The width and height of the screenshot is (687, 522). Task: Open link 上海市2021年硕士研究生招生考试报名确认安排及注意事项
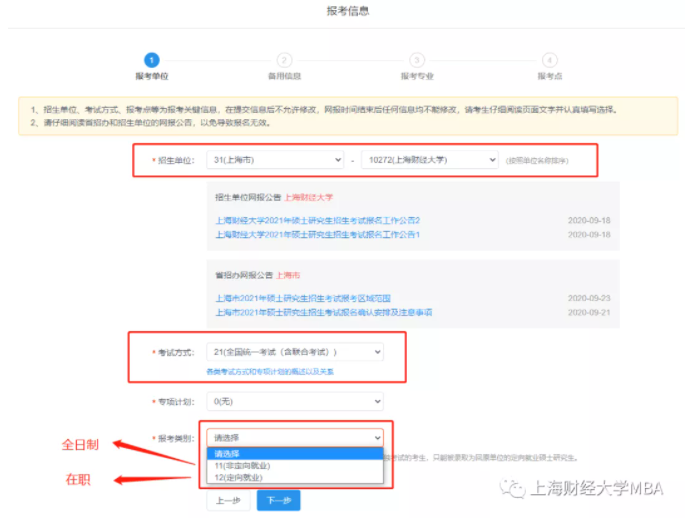pos(323,312)
